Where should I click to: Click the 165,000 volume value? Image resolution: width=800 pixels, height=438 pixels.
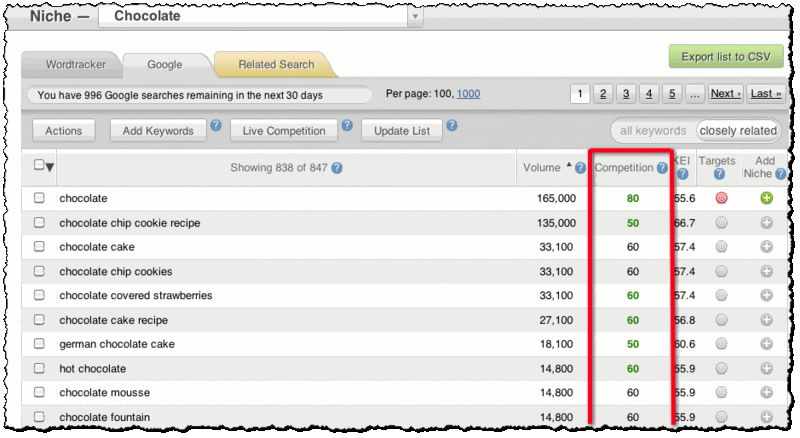(556, 198)
